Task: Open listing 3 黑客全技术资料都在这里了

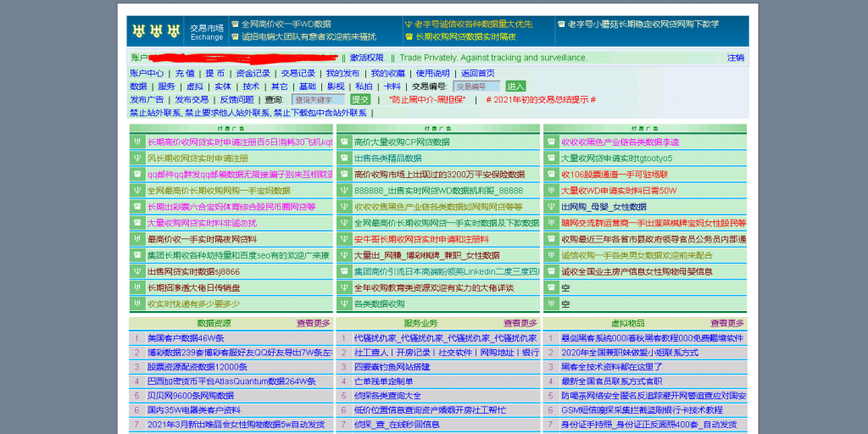Action: [x=612, y=367]
